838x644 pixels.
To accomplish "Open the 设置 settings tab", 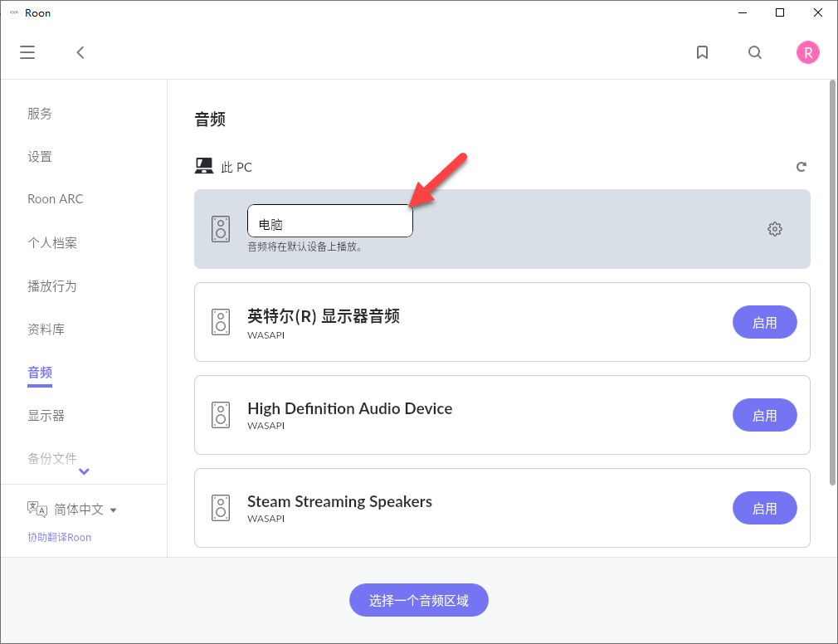I will [x=40, y=157].
